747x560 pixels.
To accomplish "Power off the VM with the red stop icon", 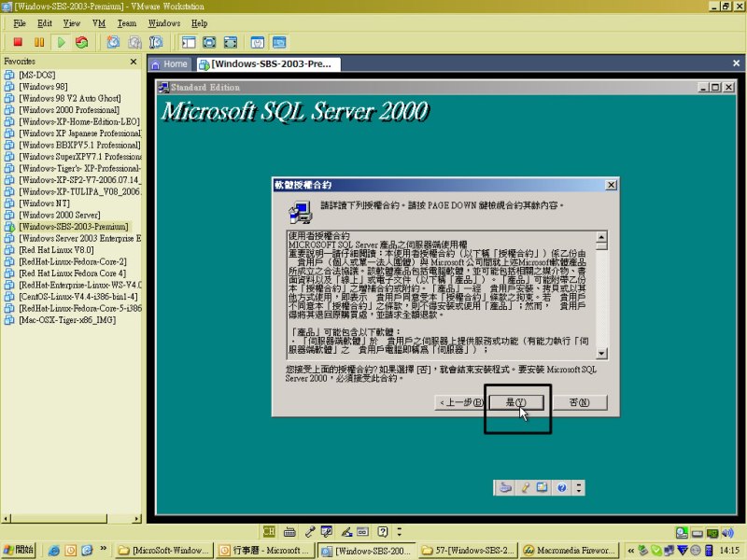I will 18,42.
